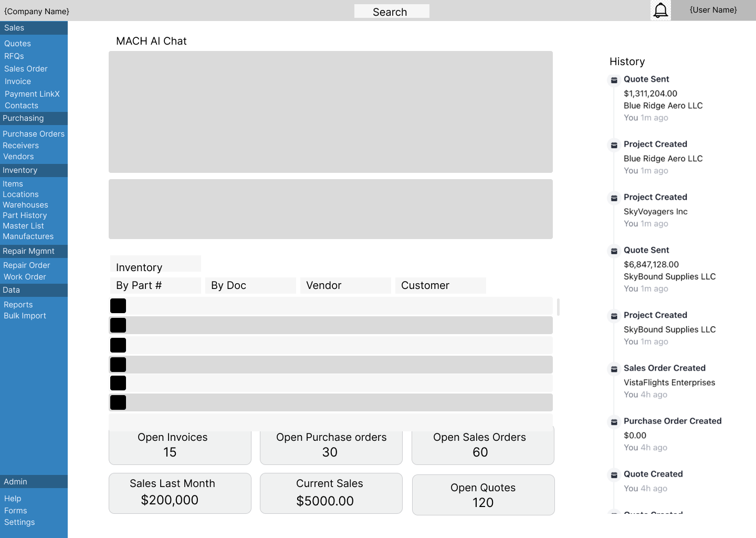Switch to the By Doc tab
The height and width of the screenshot is (538, 756).
pyautogui.click(x=250, y=285)
